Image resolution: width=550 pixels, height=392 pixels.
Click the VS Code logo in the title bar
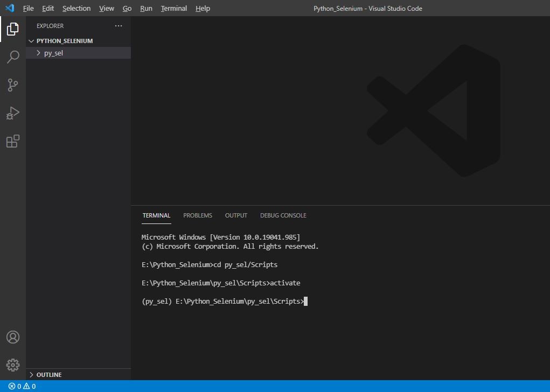(x=9, y=8)
